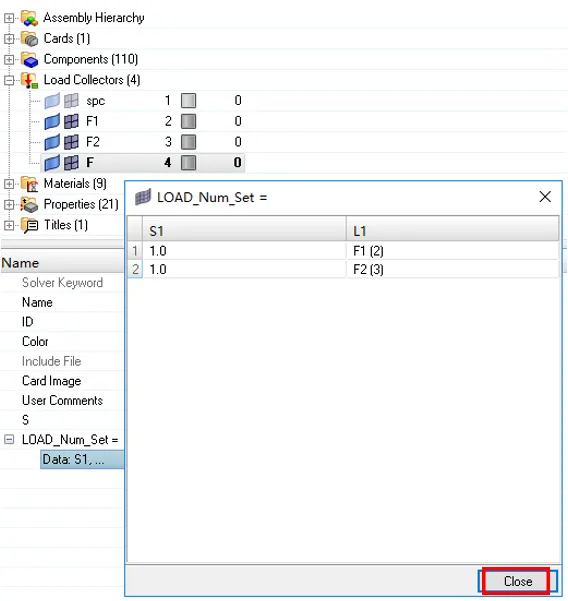Open color swatch for F2 collector
Screen dimensions: 568x601
pyautogui.click(x=188, y=142)
